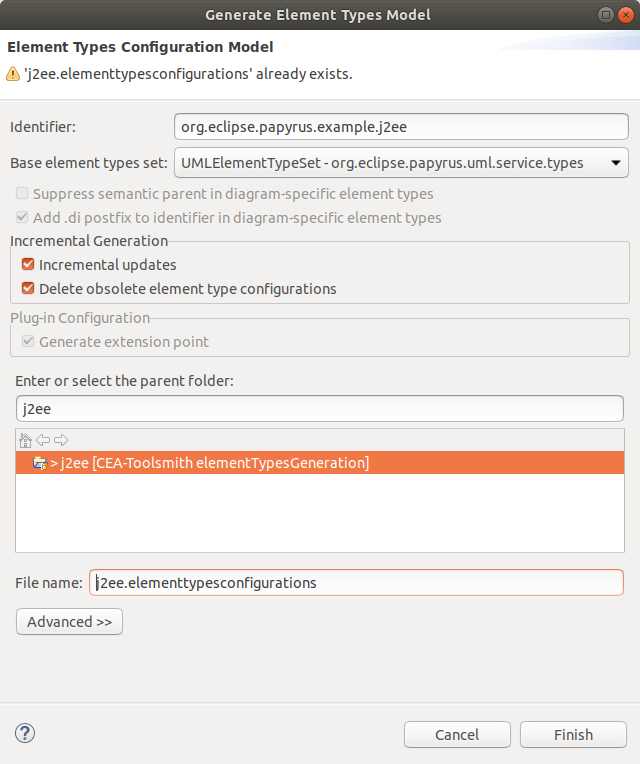Image resolution: width=640 pixels, height=764 pixels.
Task: Uncheck Delete obsolete element type configurations
Action: coord(28,288)
